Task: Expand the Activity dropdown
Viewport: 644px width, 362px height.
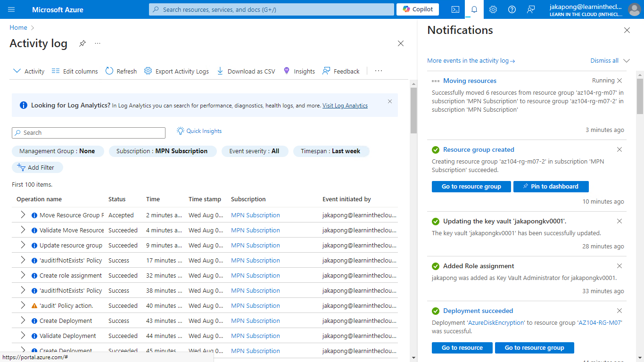Action: coord(29,71)
